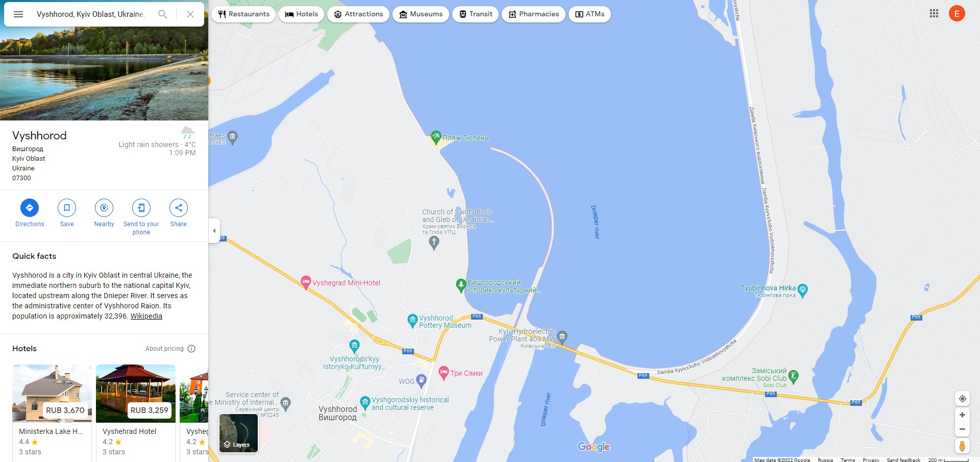The height and width of the screenshot is (462, 980).
Task: Open the main hamburger menu
Action: coord(18,14)
